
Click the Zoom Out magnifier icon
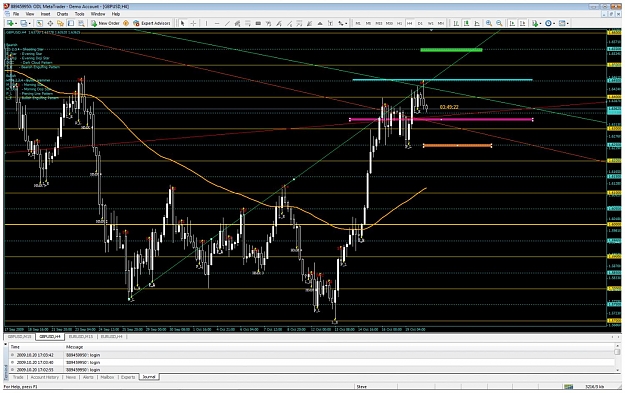tap(499, 23)
